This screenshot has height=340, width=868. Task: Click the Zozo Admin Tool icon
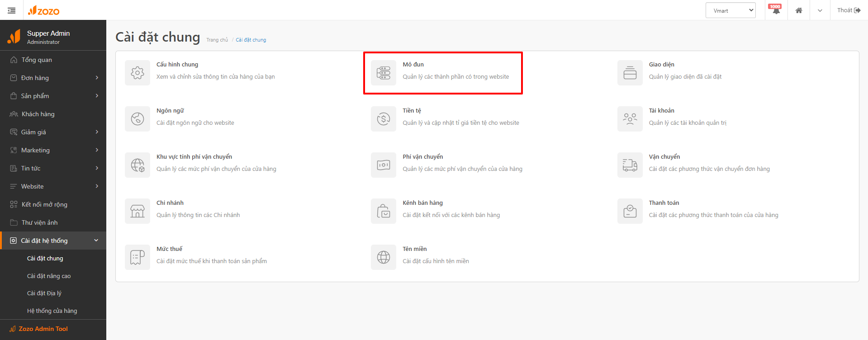click(13, 329)
